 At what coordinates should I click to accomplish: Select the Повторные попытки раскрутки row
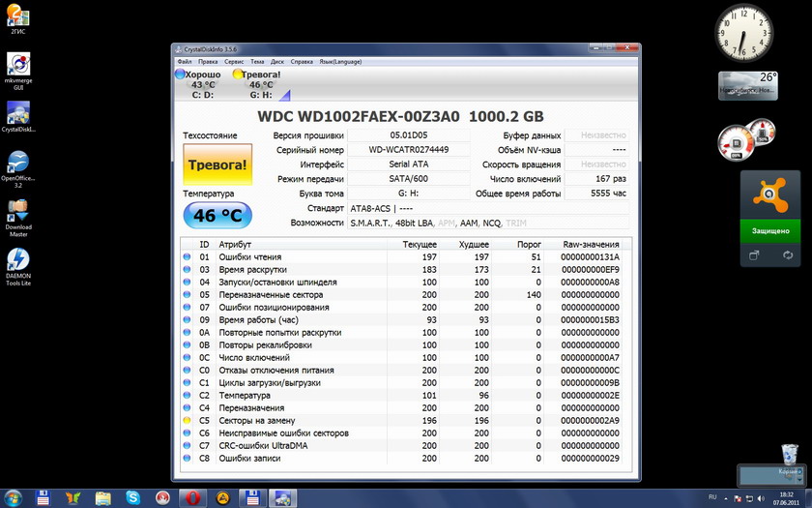(402, 332)
